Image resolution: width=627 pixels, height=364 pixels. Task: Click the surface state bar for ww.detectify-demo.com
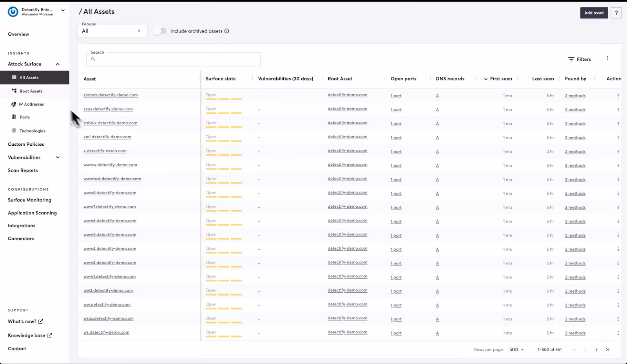(x=224, y=309)
